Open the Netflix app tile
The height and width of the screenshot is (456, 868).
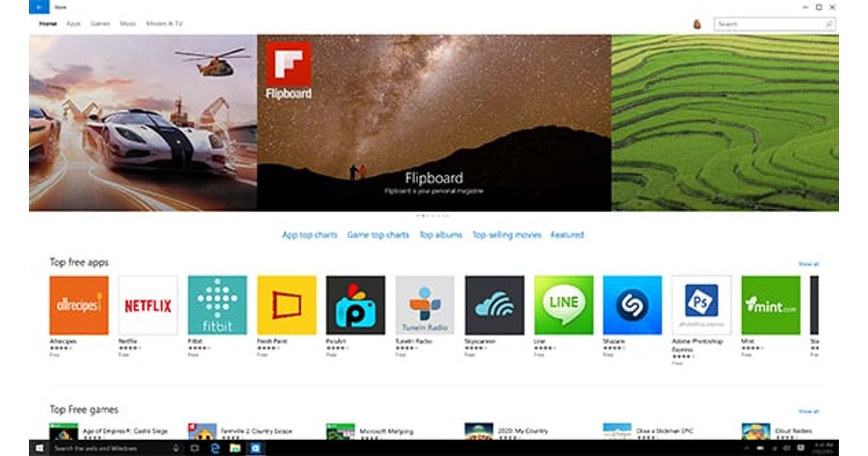148,305
